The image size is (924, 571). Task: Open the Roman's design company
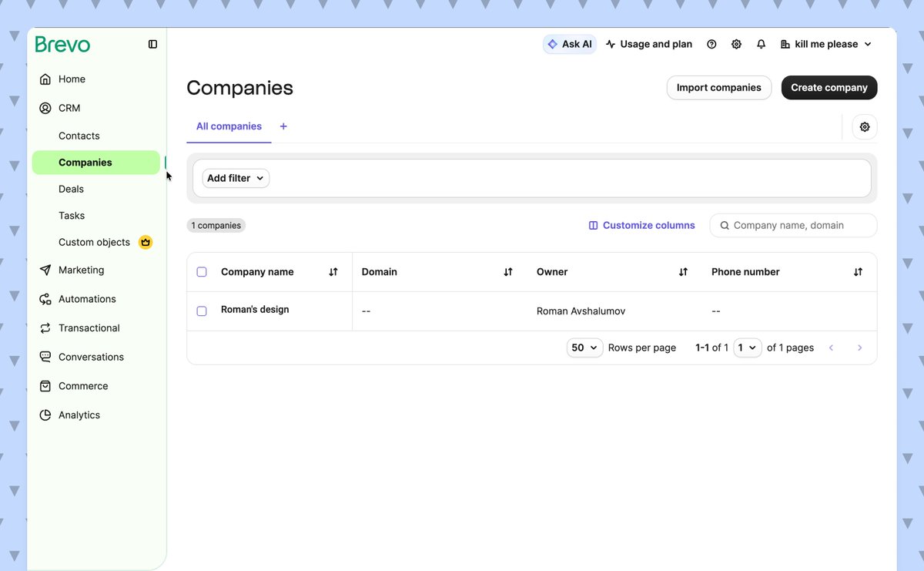pos(255,310)
